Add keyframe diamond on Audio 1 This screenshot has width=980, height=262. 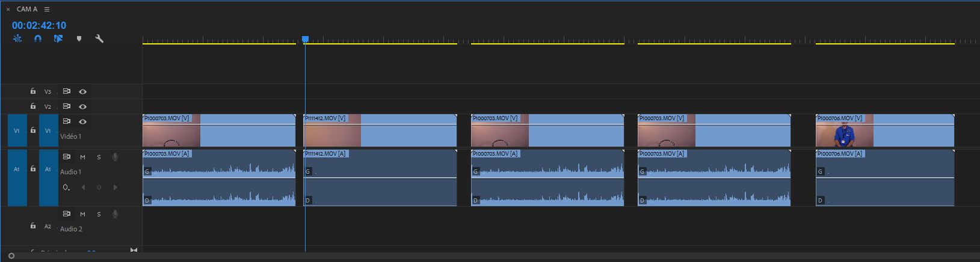pyautogui.click(x=99, y=187)
